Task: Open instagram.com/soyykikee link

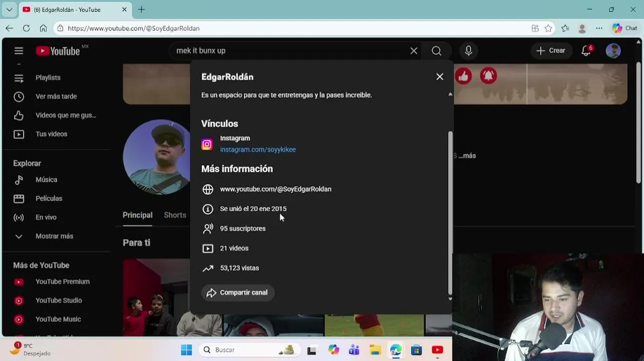Action: (258, 149)
